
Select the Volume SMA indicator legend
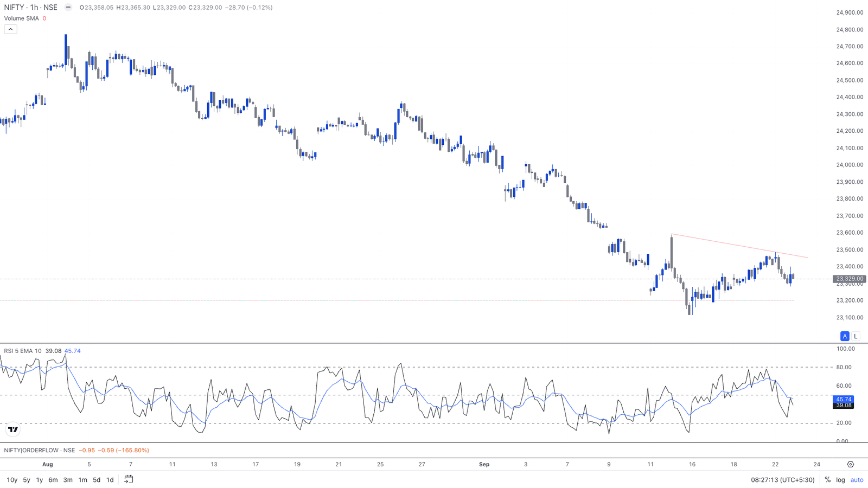pyautogui.click(x=22, y=18)
